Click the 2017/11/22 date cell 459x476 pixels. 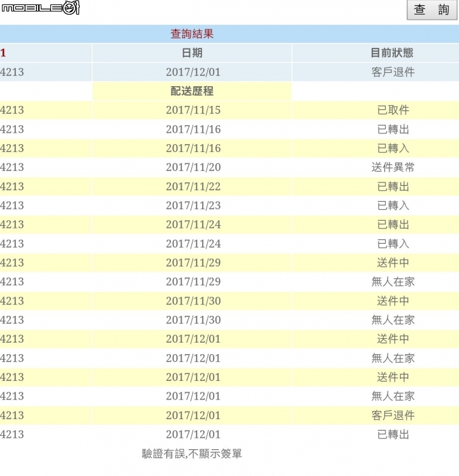[193, 186]
